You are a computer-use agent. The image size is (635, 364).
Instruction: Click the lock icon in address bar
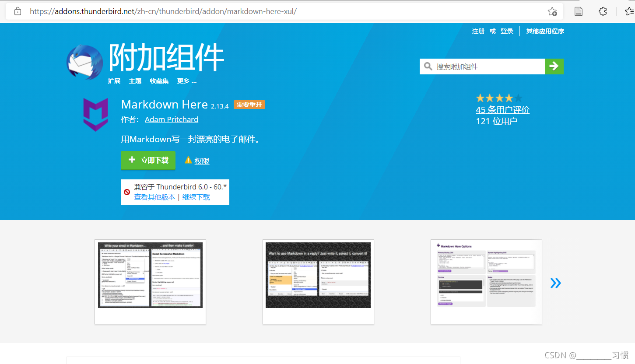[x=18, y=11]
